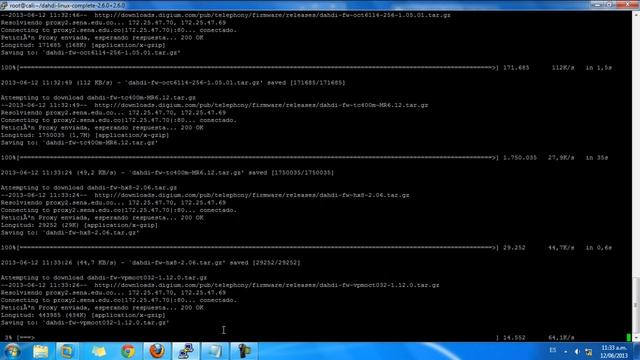Click line "Longitud: 171685 (168K)"

coord(83,45)
